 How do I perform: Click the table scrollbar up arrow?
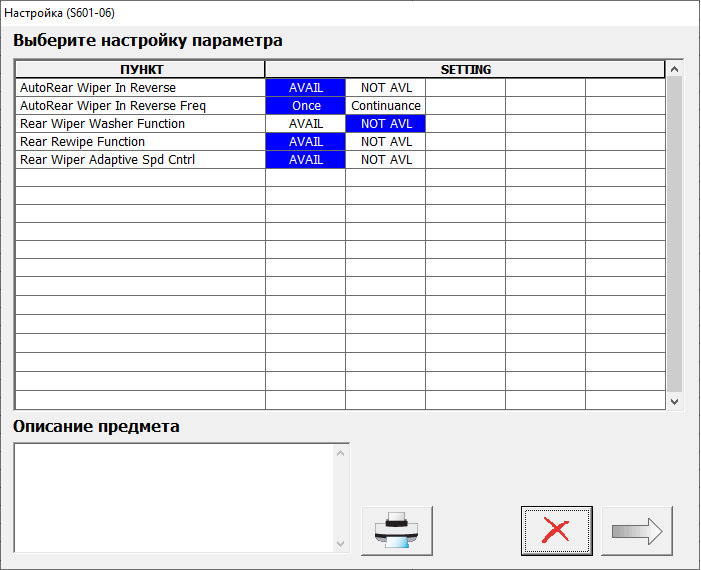pyautogui.click(x=675, y=69)
